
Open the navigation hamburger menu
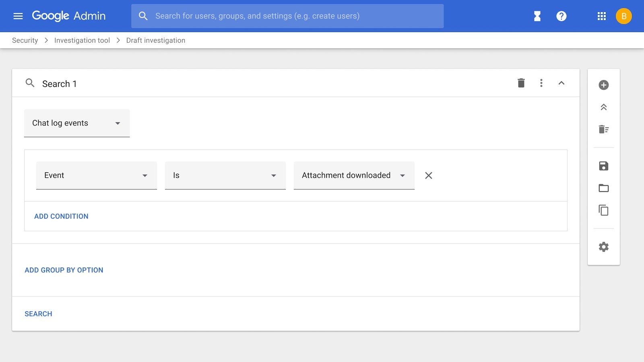click(18, 16)
